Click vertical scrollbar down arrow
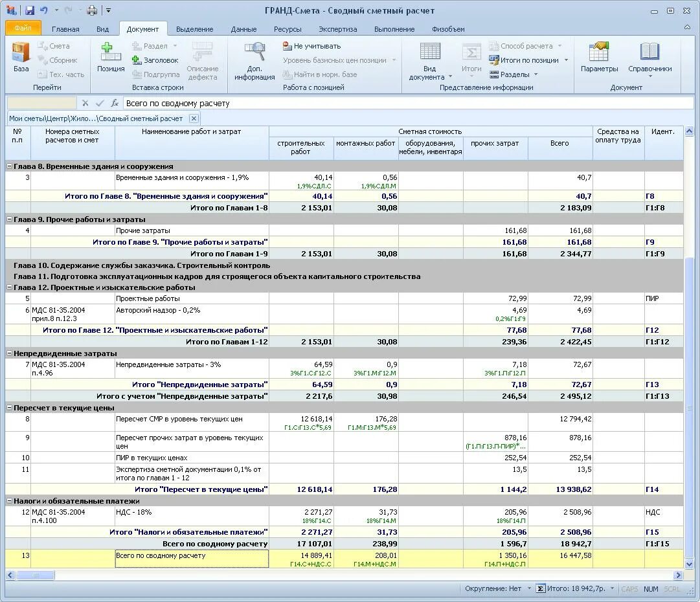The width and height of the screenshot is (700, 602). pos(689,564)
